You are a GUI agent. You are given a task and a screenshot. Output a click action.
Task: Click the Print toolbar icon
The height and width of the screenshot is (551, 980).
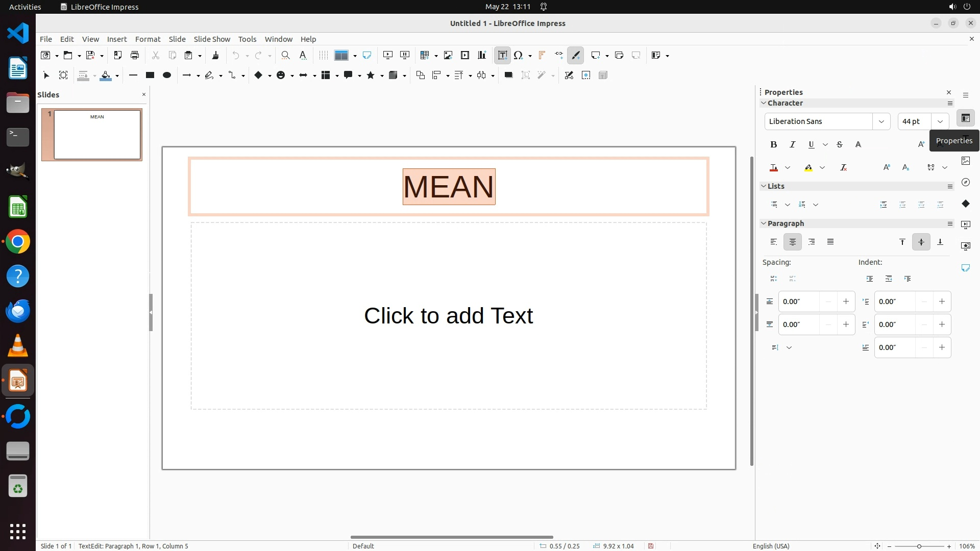coord(135,56)
